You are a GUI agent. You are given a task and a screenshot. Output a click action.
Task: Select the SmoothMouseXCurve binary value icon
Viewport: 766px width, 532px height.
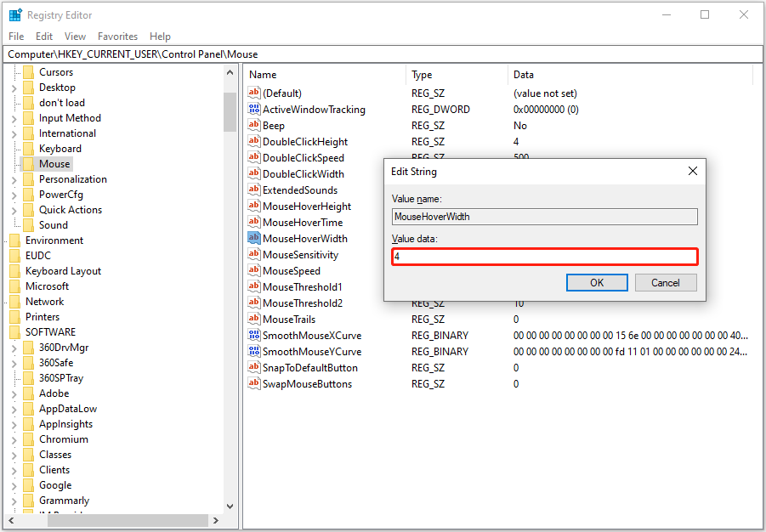(x=253, y=336)
